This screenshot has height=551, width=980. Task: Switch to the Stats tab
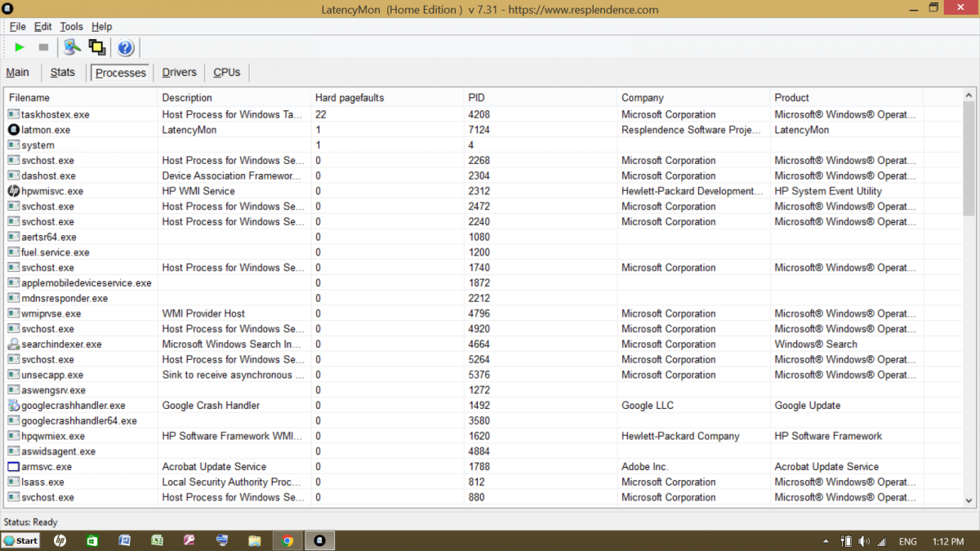click(63, 73)
